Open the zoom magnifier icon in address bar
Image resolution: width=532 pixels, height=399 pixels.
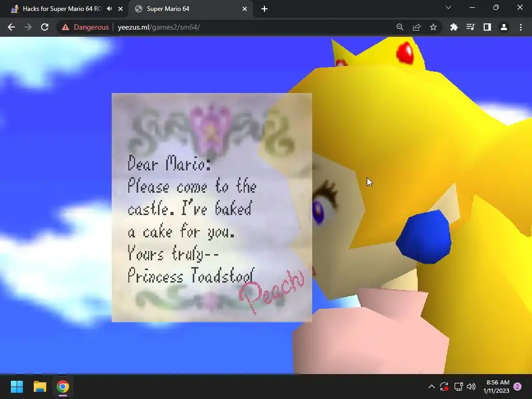point(400,27)
